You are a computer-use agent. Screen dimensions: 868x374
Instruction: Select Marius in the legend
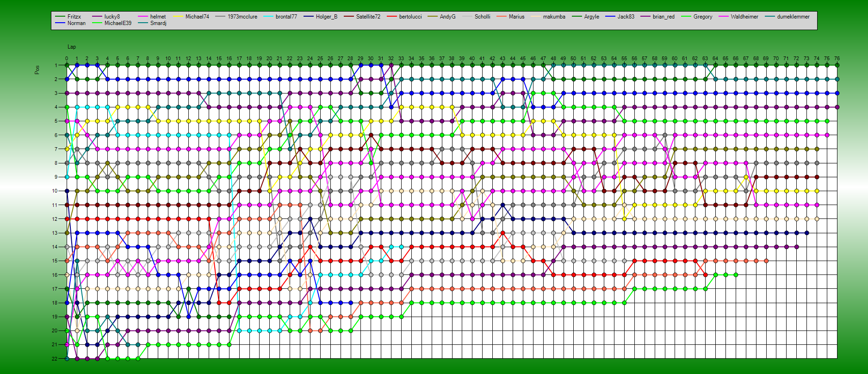(x=516, y=17)
